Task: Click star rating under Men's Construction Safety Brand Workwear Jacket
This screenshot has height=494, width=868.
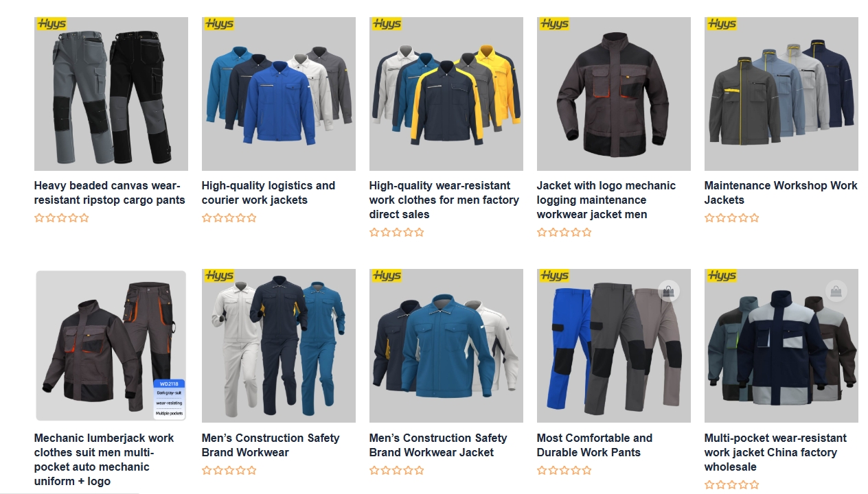Action: [x=397, y=471]
